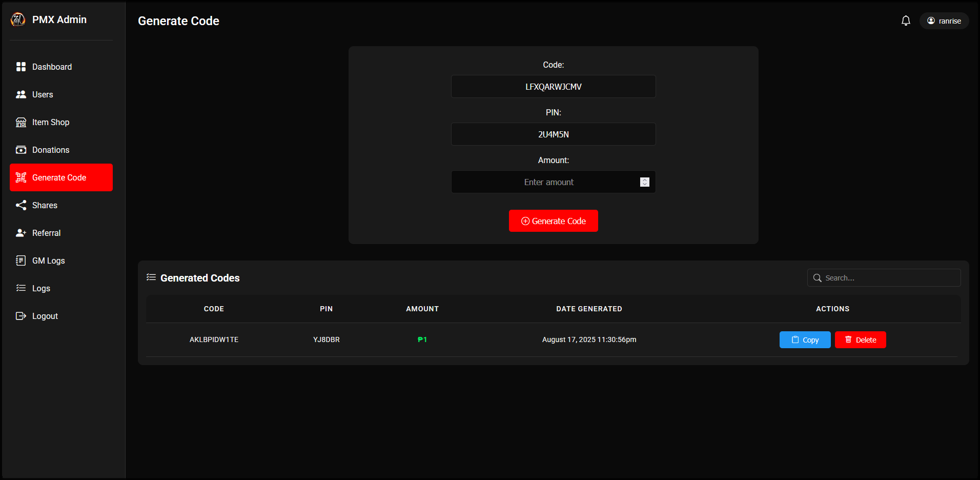Click the Amount field stepper arrows
This screenshot has height=480, width=980.
coord(644,182)
